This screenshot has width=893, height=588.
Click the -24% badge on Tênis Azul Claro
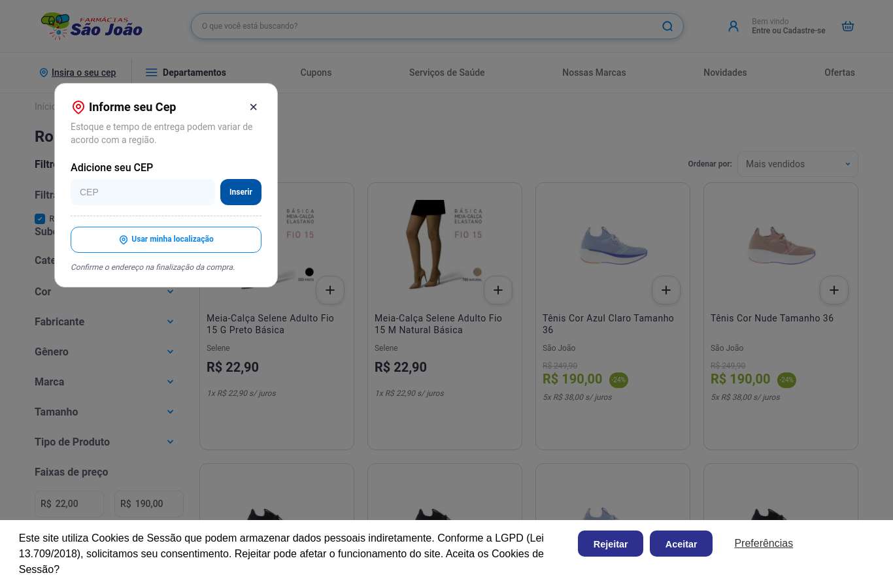pyautogui.click(x=618, y=380)
